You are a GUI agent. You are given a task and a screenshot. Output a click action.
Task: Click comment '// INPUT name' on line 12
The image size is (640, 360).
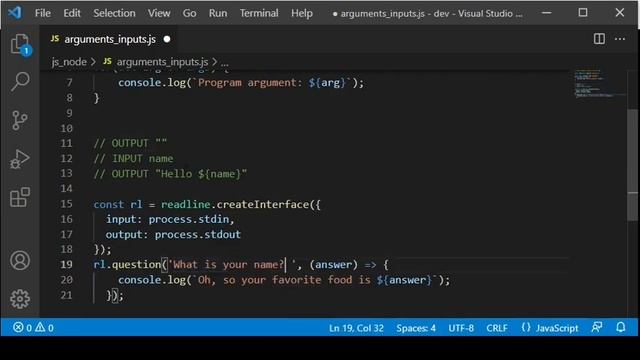pyautogui.click(x=133, y=158)
